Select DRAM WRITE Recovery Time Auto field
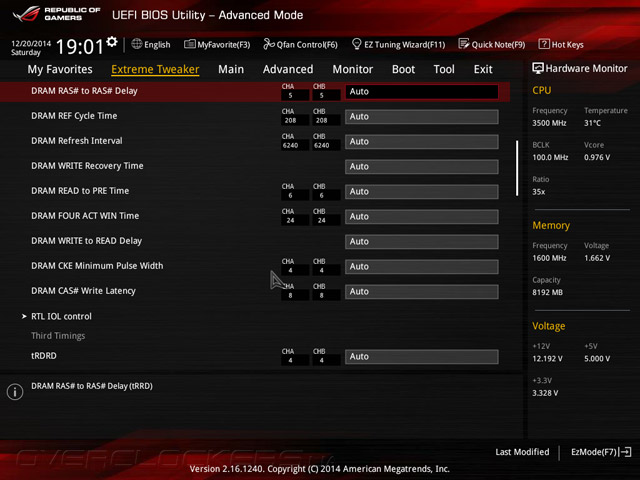 pos(422,167)
